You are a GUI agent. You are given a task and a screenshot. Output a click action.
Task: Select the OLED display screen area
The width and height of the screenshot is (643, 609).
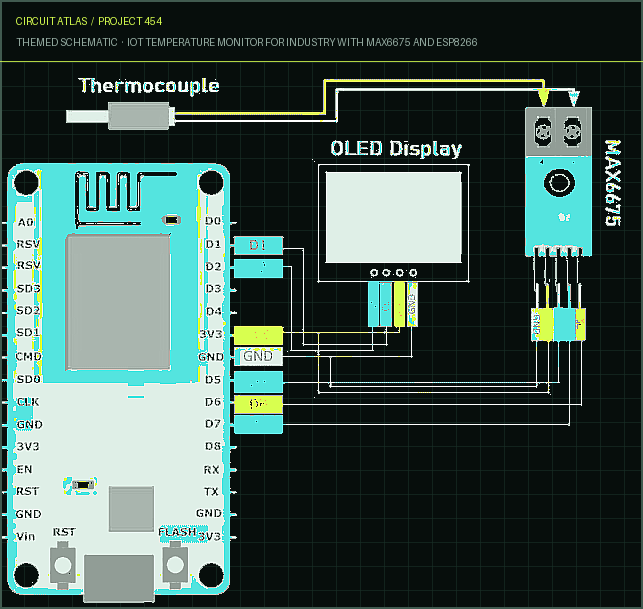click(x=394, y=217)
